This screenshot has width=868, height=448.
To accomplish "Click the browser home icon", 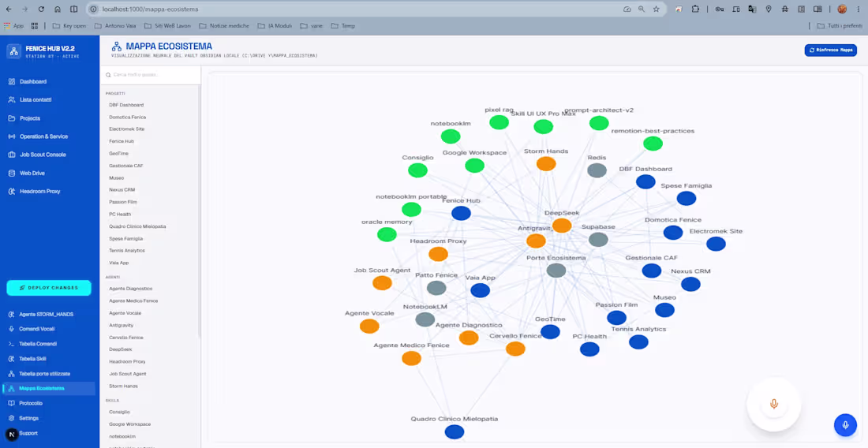I will (58, 9).
